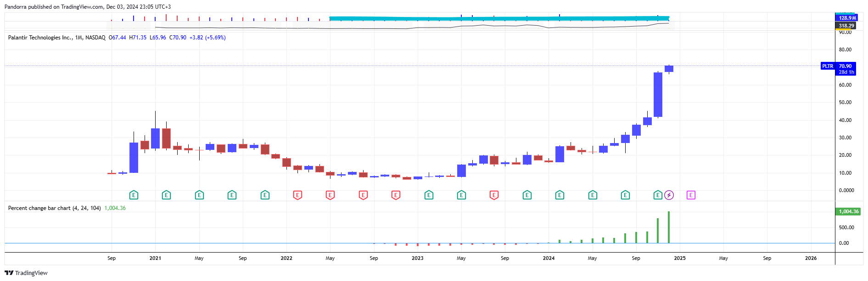Select the December 2024 candle at the top
This screenshot has height=281, width=868.
[669, 69]
